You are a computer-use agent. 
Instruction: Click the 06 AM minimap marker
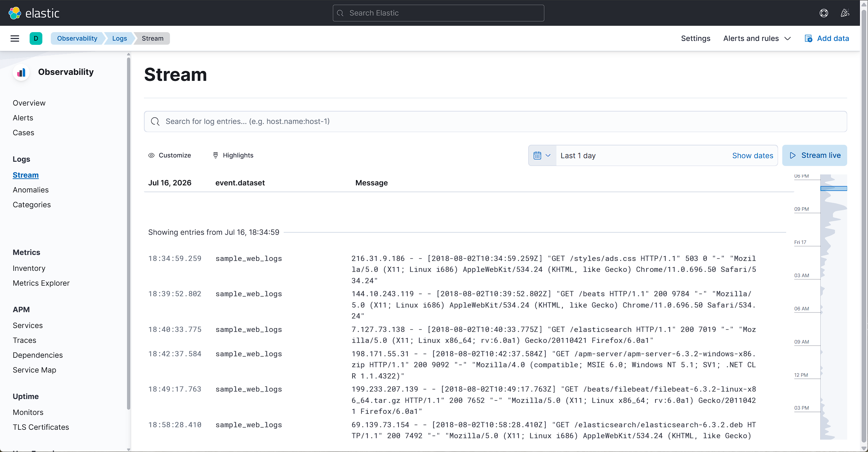coord(802,309)
